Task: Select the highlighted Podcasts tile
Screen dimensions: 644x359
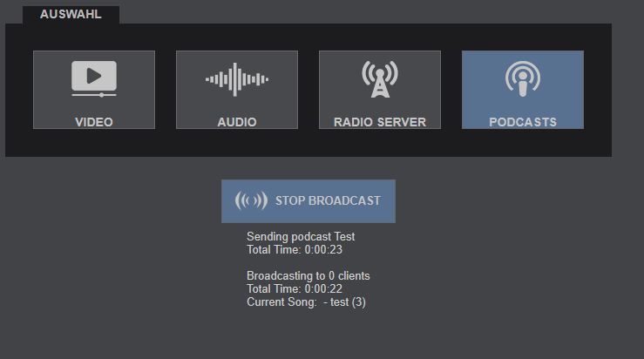Action: 523,90
